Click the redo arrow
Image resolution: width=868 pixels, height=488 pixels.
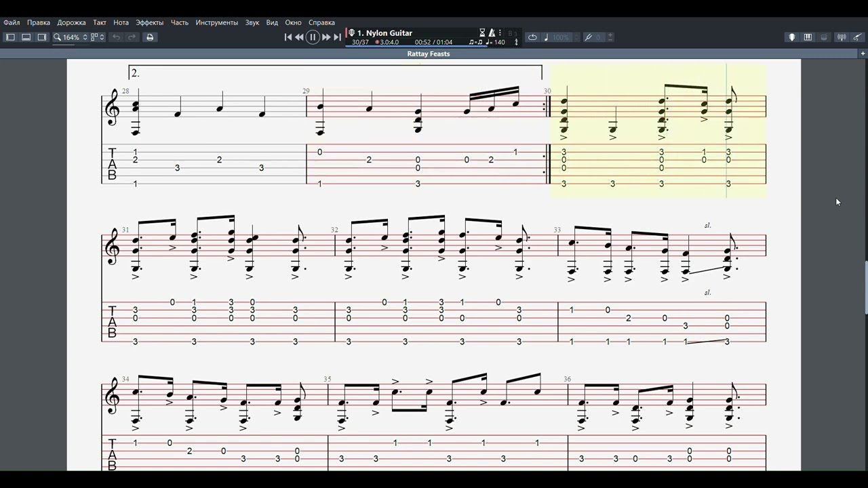(132, 37)
